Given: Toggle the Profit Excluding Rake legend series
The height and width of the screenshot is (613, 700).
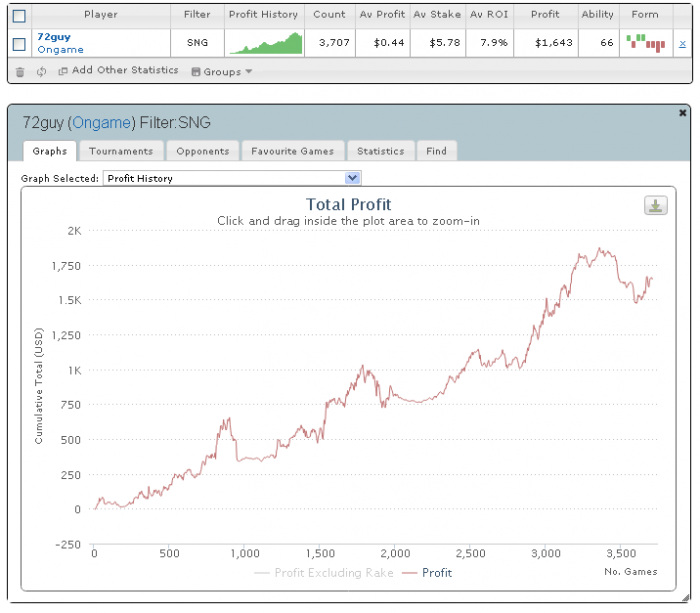Looking at the screenshot, I should [324, 573].
